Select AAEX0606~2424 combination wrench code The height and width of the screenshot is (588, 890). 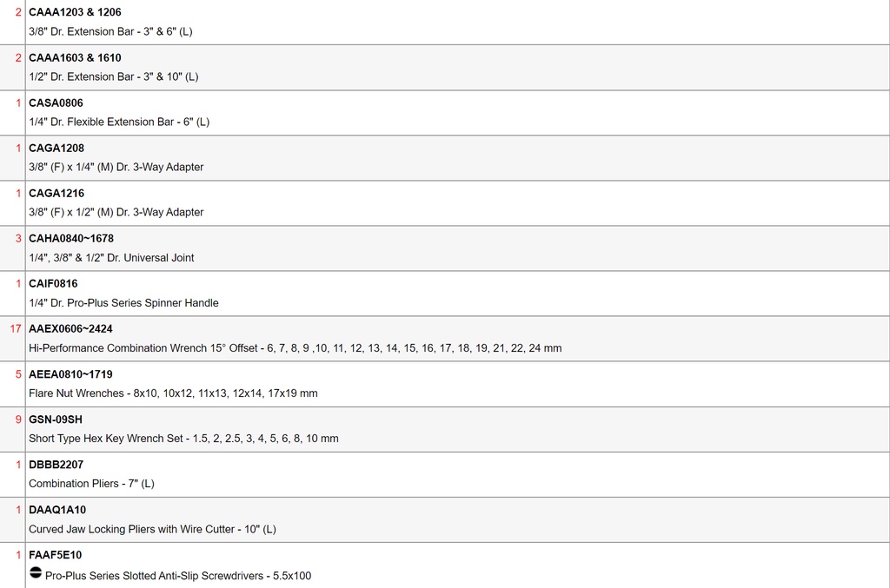[x=70, y=329]
